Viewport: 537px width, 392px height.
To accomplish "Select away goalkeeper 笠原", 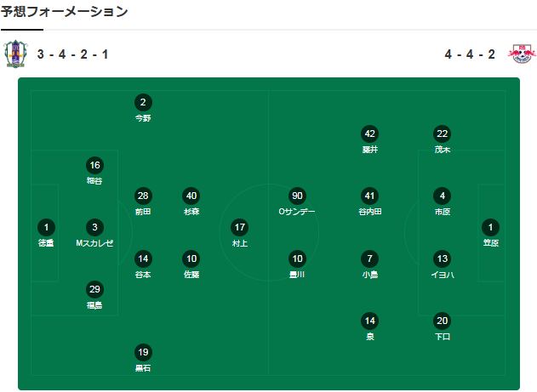I will 490,233.
